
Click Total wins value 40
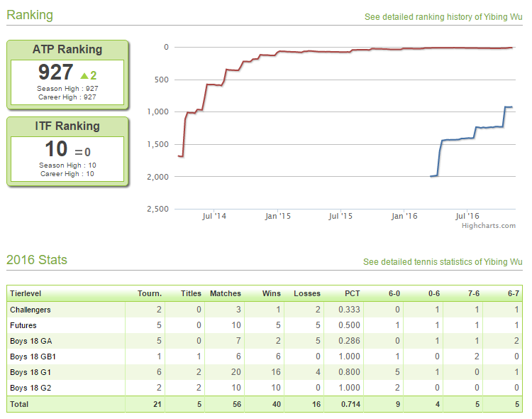277,404
